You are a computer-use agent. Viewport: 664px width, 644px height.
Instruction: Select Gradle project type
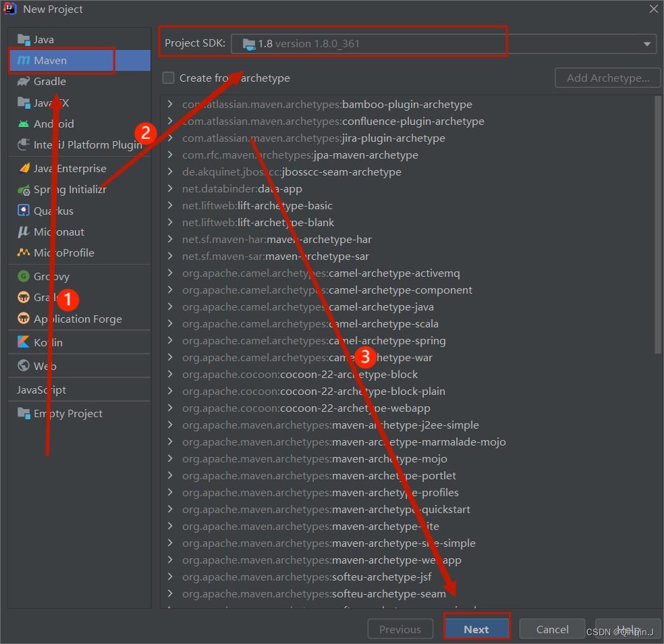(x=79, y=82)
